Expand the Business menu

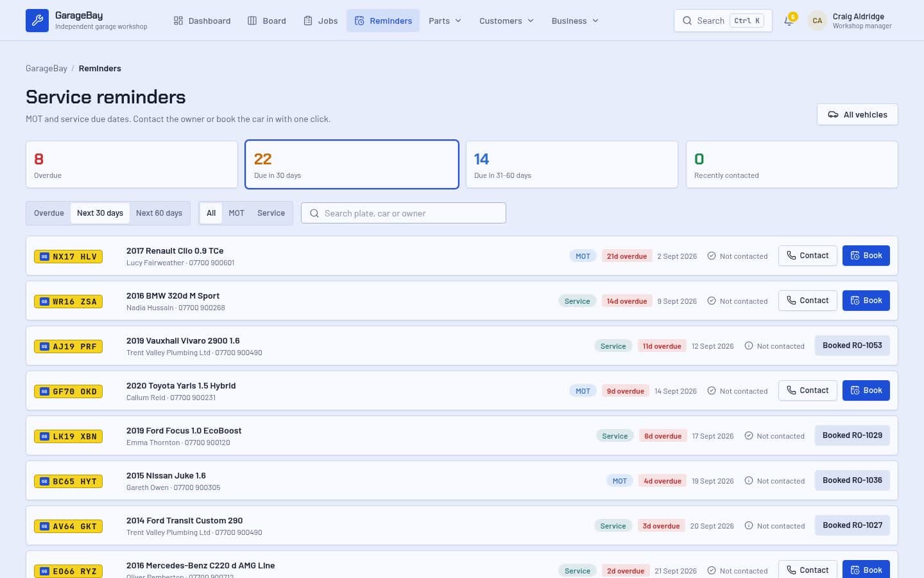(x=575, y=21)
